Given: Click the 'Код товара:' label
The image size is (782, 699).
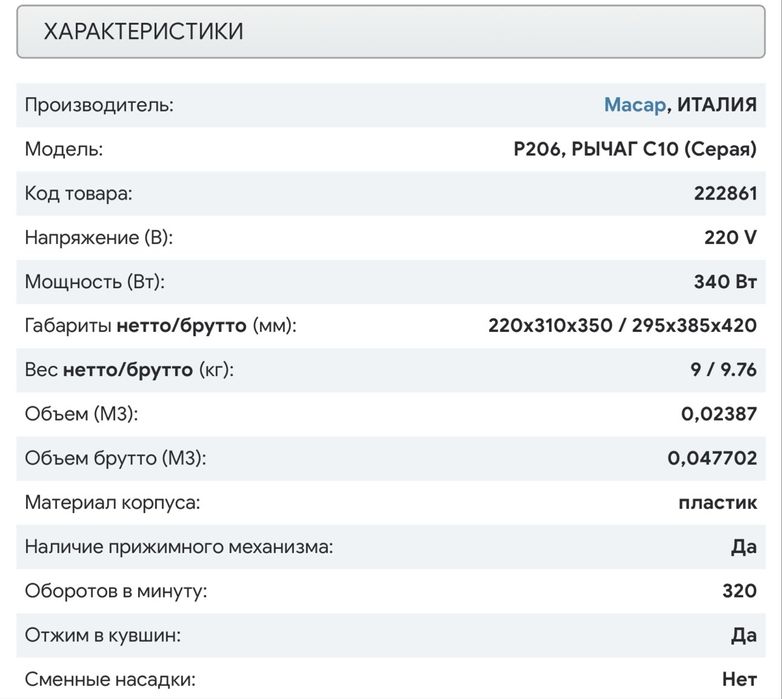Looking at the screenshot, I should click(x=78, y=193).
